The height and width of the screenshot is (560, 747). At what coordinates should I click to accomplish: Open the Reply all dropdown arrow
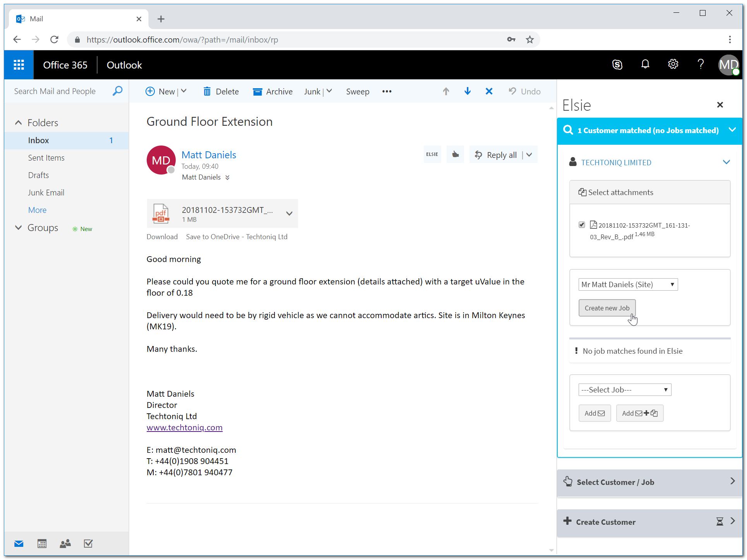529,155
